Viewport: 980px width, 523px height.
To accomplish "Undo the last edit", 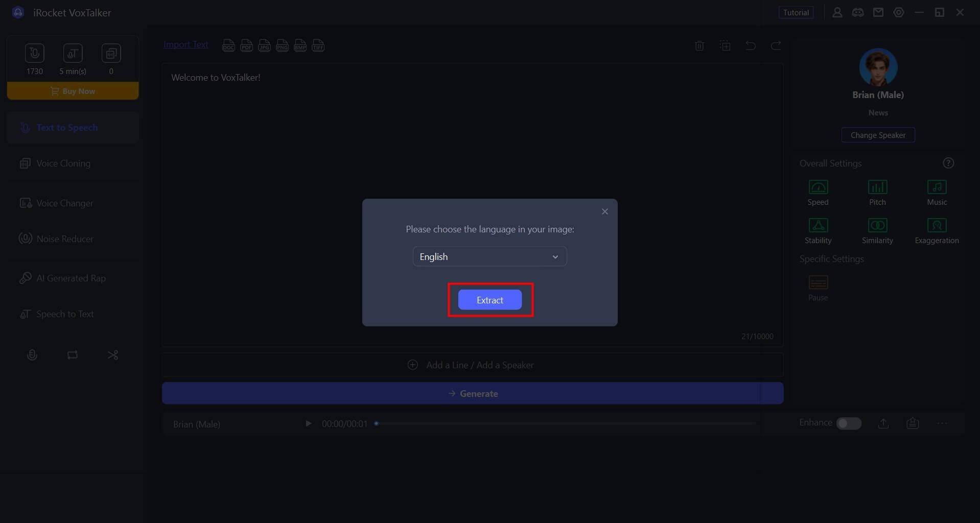I will pyautogui.click(x=751, y=46).
